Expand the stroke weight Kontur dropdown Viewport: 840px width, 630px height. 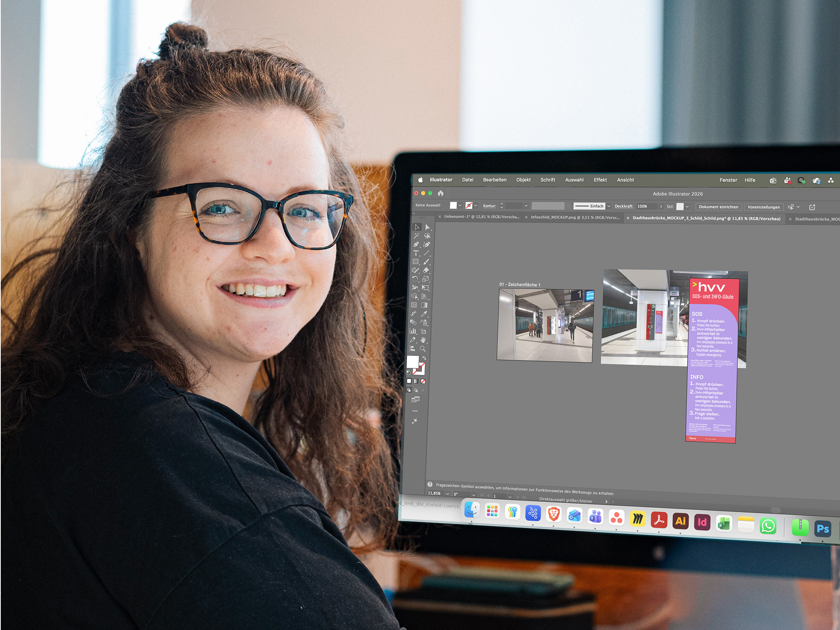pyautogui.click(x=526, y=206)
